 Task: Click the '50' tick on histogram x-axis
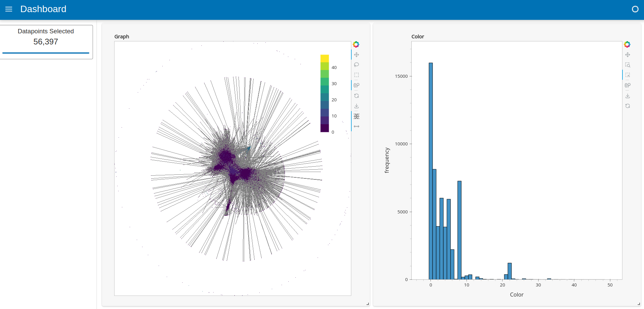[x=610, y=285]
